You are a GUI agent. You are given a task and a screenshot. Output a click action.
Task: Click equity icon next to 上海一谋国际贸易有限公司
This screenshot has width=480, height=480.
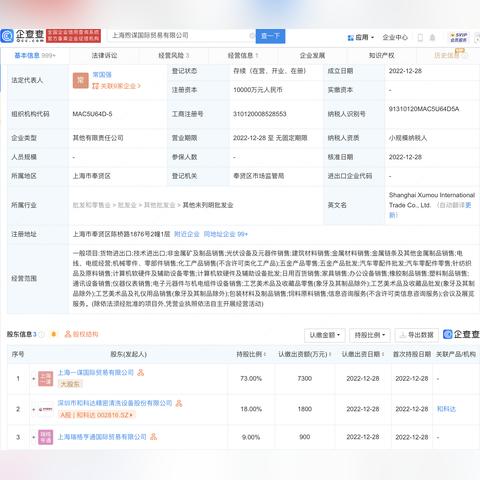click(141, 372)
